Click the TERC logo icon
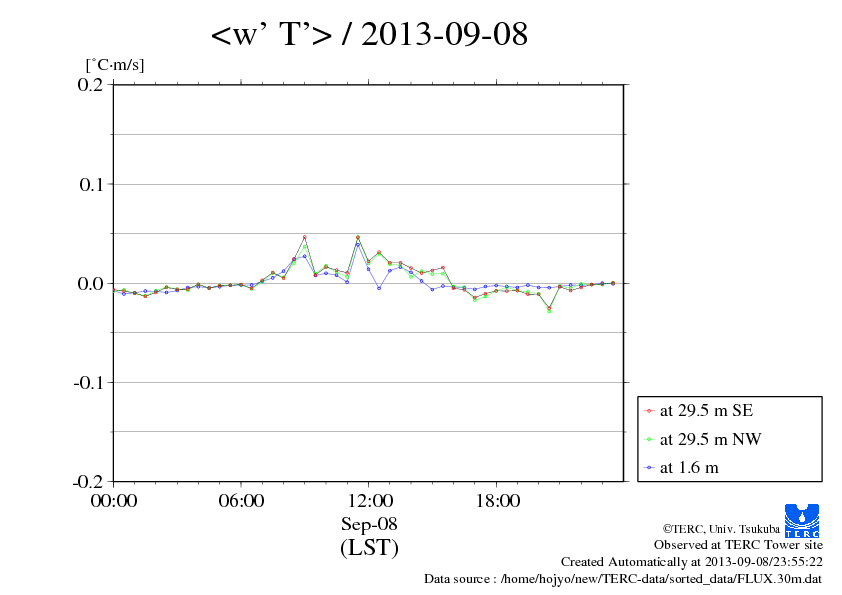Screen dimensions: 842x595 [802, 521]
